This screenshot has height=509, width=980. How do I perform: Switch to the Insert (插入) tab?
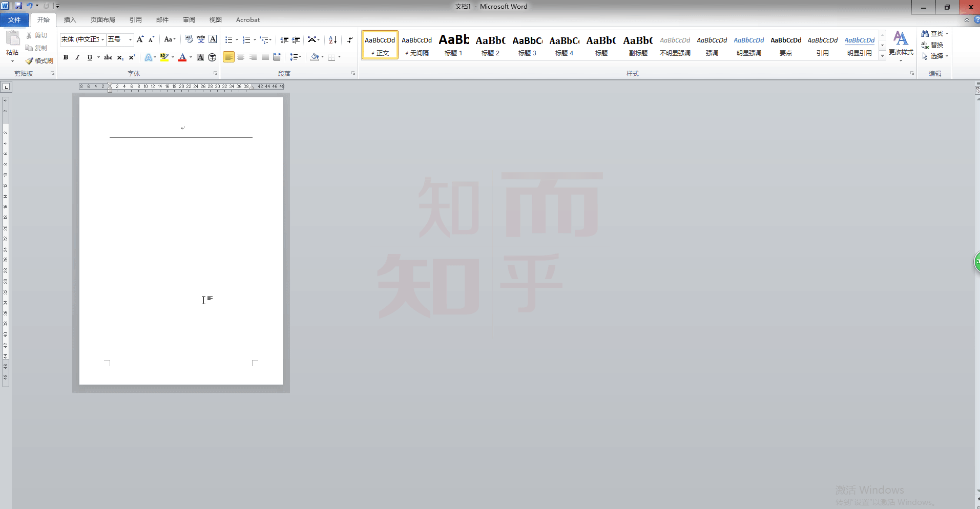tap(70, 20)
